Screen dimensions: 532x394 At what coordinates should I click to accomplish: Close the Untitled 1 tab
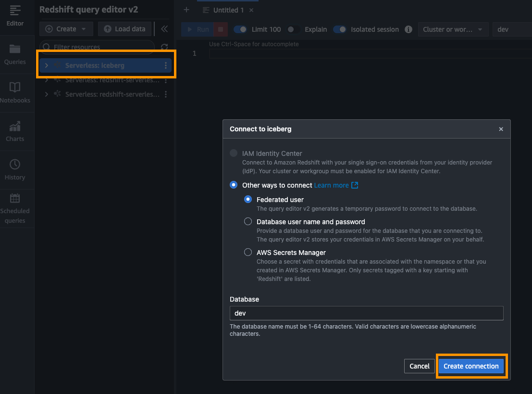(251, 10)
